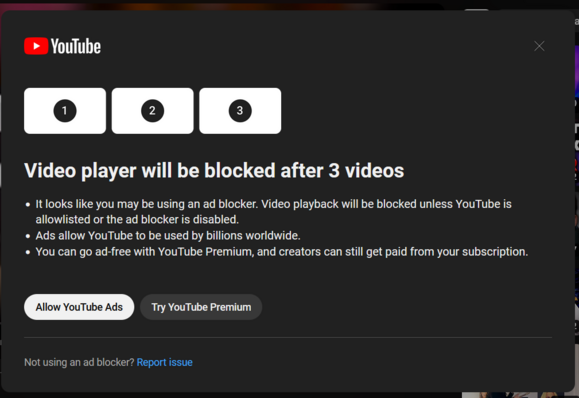Click the 'Video player will be blocked' headline
The width and height of the screenshot is (579, 398).
[x=214, y=171]
